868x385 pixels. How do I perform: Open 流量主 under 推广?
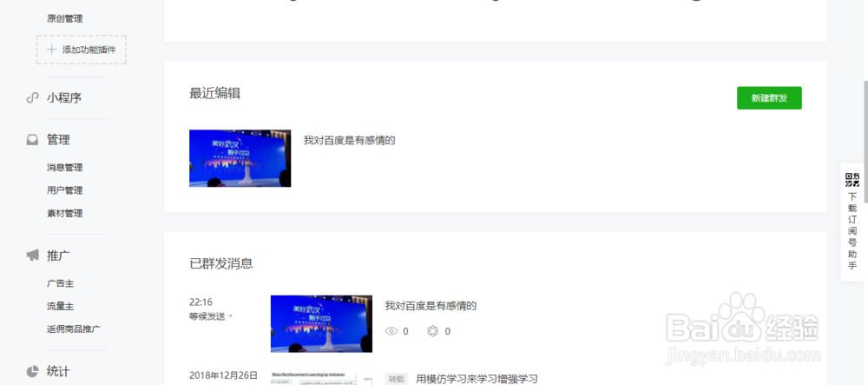[x=61, y=306]
